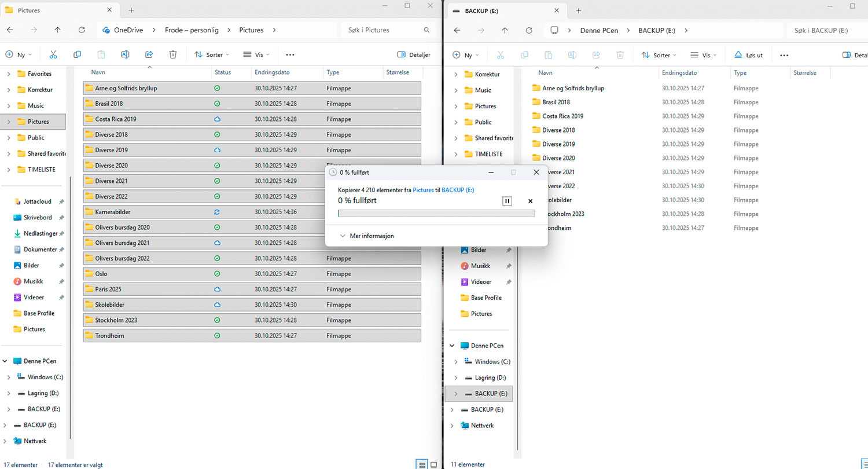Open the Sorter dropdown in Pictures window

(x=212, y=54)
